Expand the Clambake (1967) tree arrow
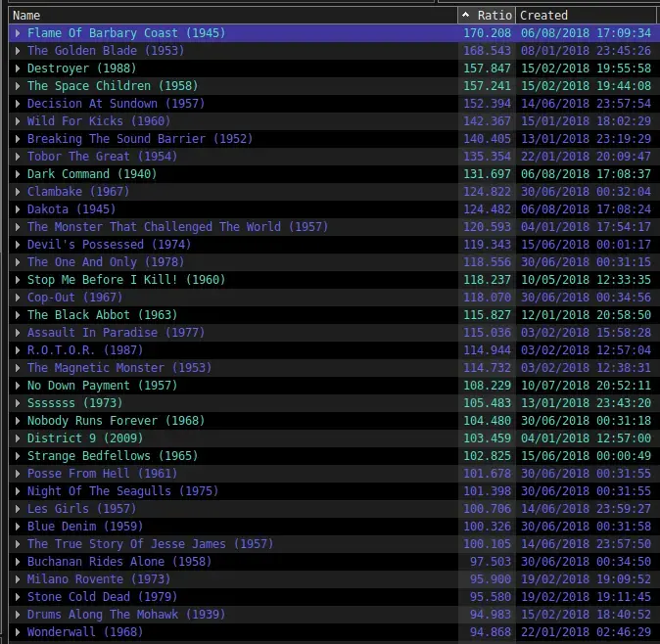The height and width of the screenshot is (644, 660). tap(18, 192)
